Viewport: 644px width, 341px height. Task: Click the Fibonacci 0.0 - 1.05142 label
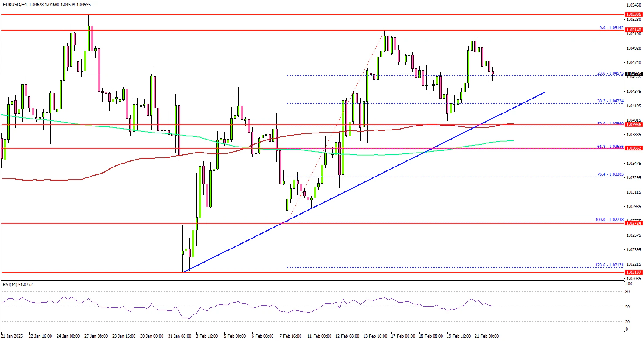(x=612, y=27)
